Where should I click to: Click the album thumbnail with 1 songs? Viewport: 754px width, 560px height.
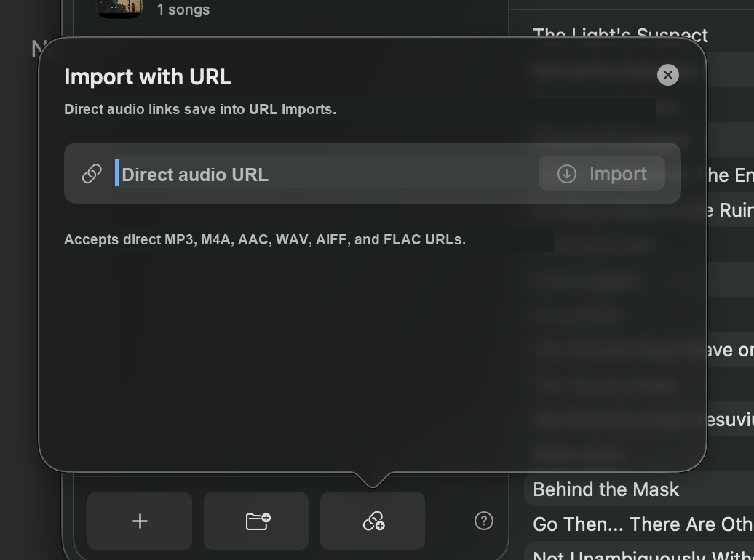click(x=120, y=8)
